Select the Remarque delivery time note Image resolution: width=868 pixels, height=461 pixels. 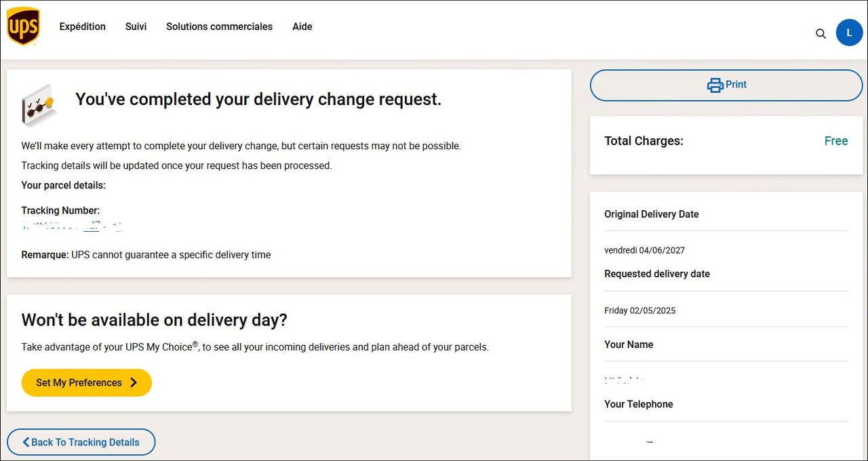pos(146,255)
